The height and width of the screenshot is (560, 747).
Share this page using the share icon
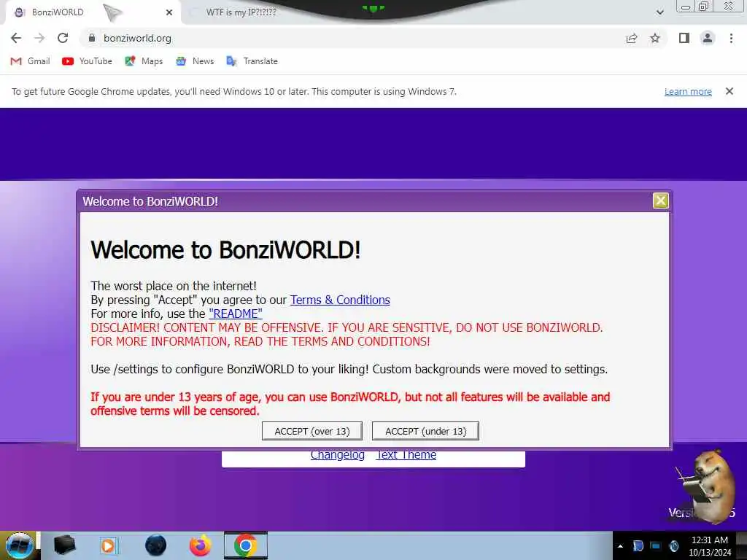(x=632, y=38)
